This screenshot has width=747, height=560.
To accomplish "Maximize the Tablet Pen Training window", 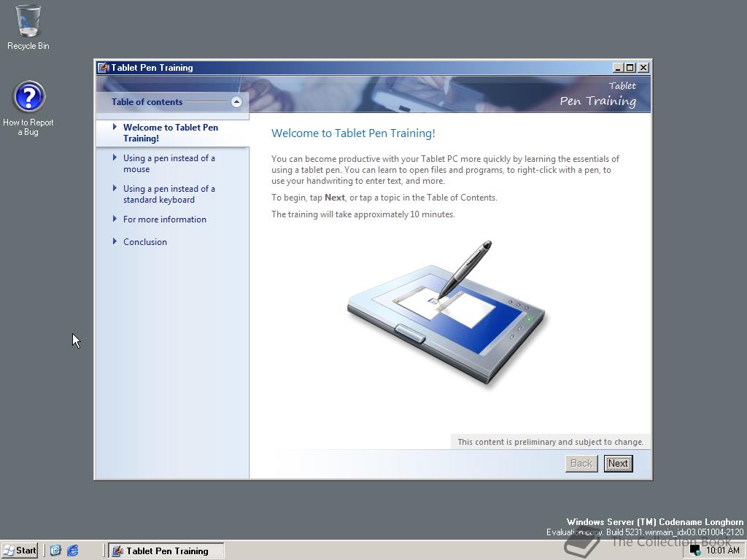I will tap(630, 68).
